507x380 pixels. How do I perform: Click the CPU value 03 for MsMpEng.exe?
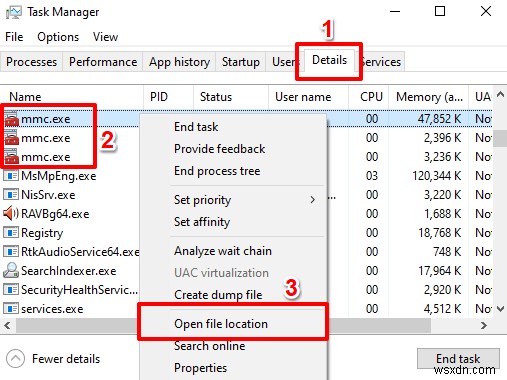372,176
